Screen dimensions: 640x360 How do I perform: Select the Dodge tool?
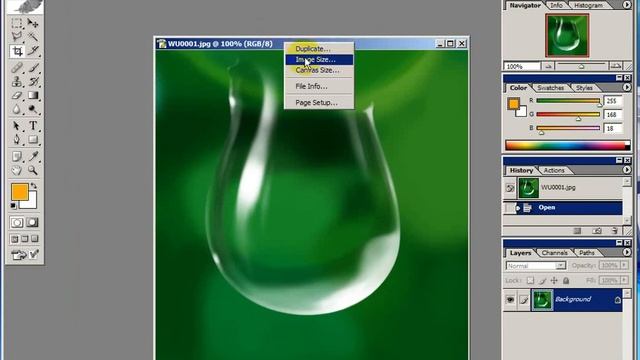click(x=33, y=109)
